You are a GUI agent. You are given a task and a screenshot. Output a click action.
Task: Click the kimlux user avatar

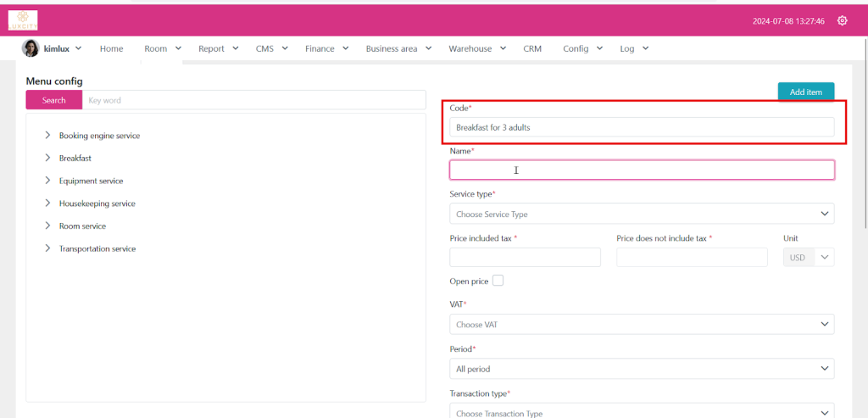coord(31,48)
